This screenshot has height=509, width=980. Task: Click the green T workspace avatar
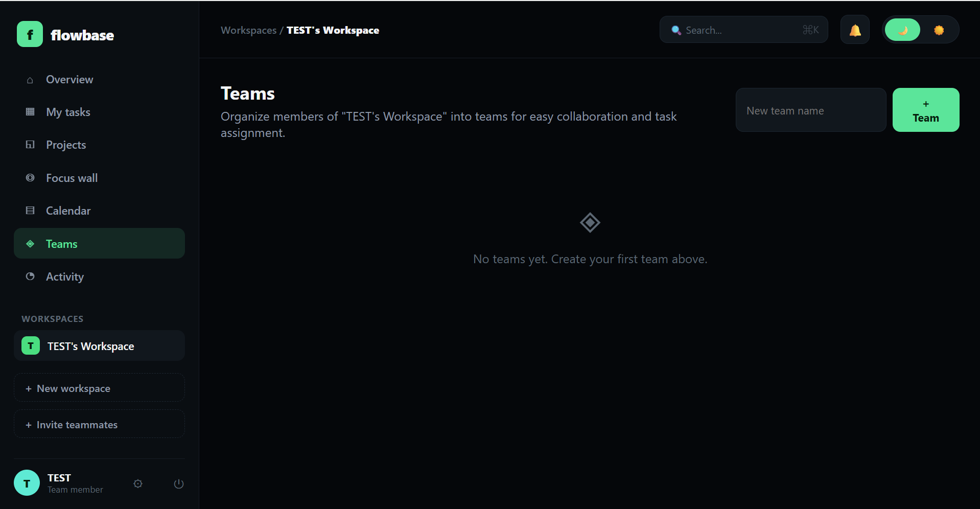coord(31,345)
